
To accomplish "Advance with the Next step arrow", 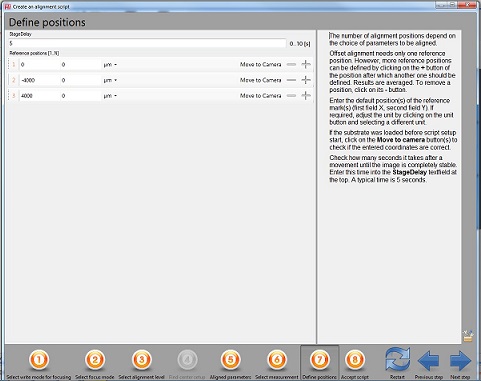I will click(x=460, y=360).
